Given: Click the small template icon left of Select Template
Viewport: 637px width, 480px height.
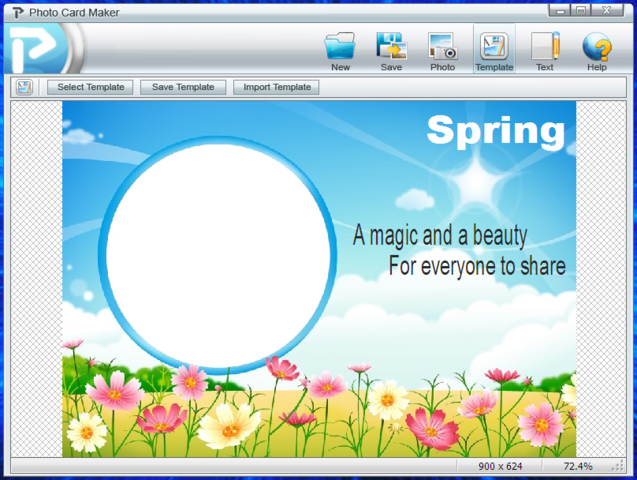Looking at the screenshot, I should point(24,87).
